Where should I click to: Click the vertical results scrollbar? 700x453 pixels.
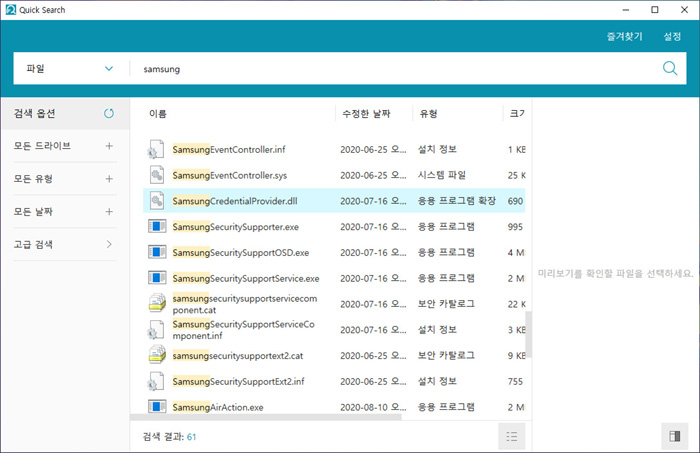(x=529, y=332)
